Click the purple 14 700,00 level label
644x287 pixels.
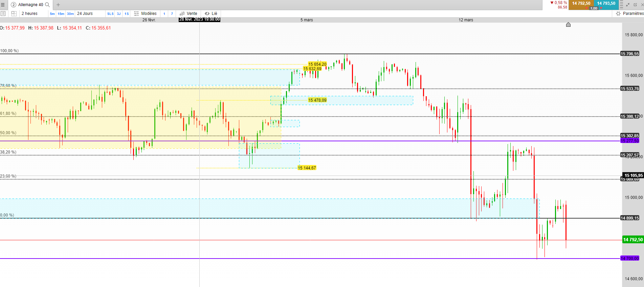pyautogui.click(x=630, y=259)
